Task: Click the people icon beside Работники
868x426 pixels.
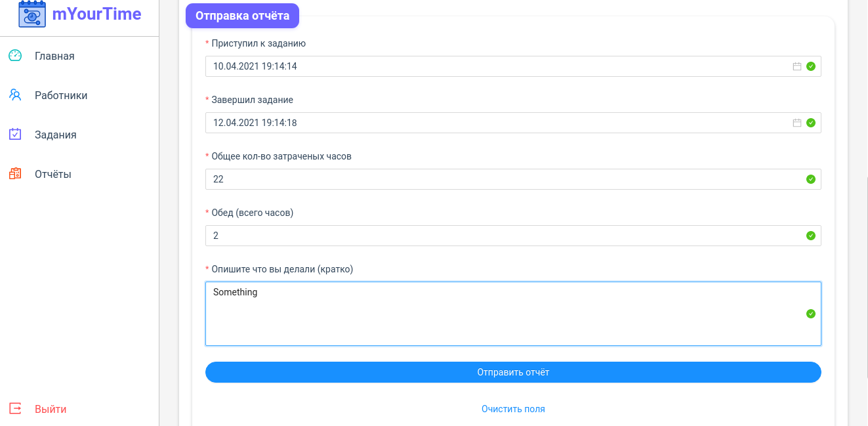Action: pos(15,95)
